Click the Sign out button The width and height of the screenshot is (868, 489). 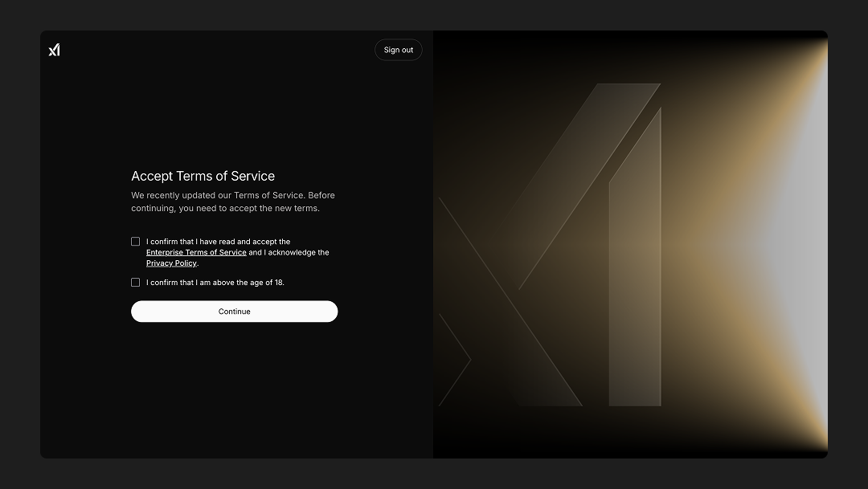tap(399, 50)
